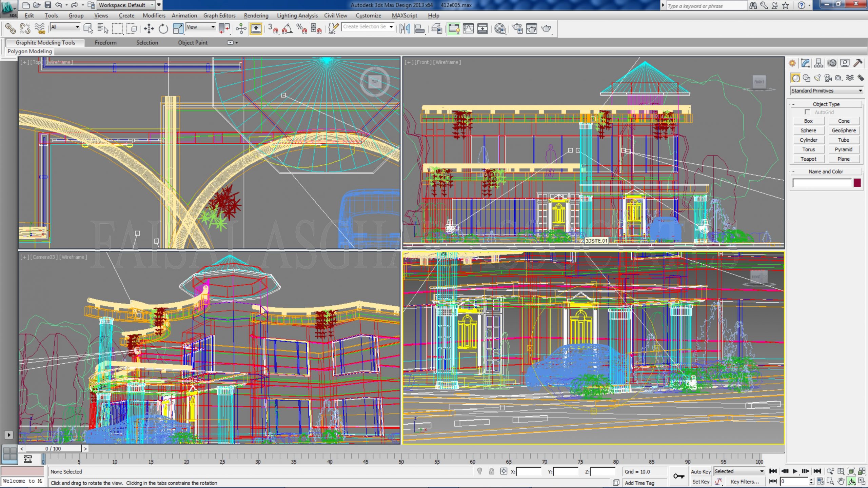
Task: Switch to the Motion command panel
Action: pos(832,63)
